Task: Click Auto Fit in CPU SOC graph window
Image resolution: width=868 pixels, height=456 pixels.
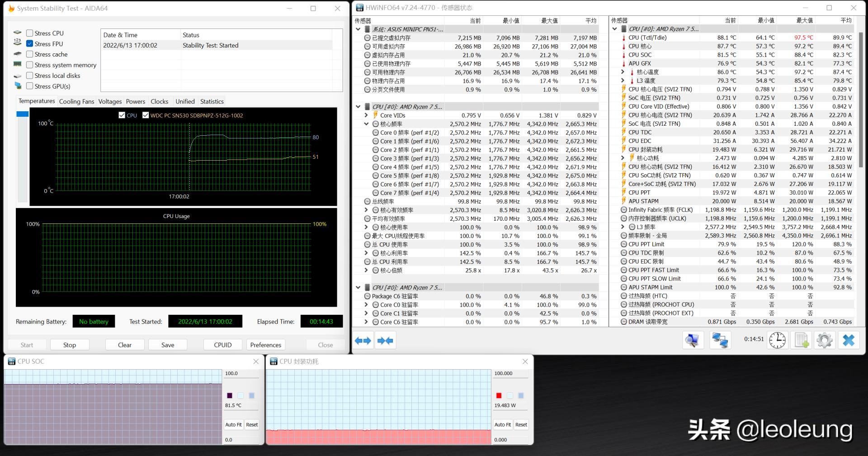Action: pos(233,424)
